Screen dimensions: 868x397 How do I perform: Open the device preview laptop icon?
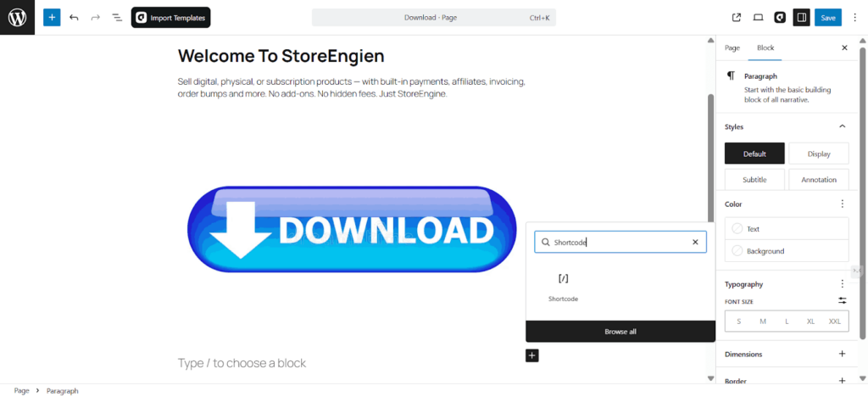tap(758, 18)
